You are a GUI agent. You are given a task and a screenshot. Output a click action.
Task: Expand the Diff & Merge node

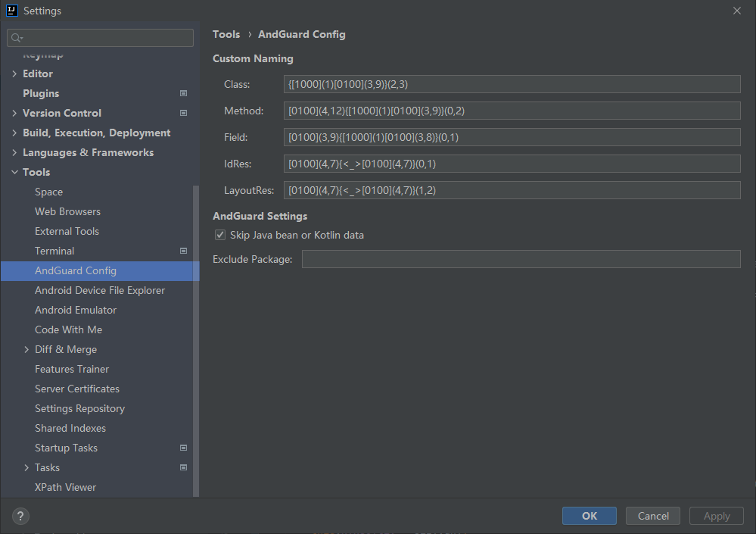[26, 349]
